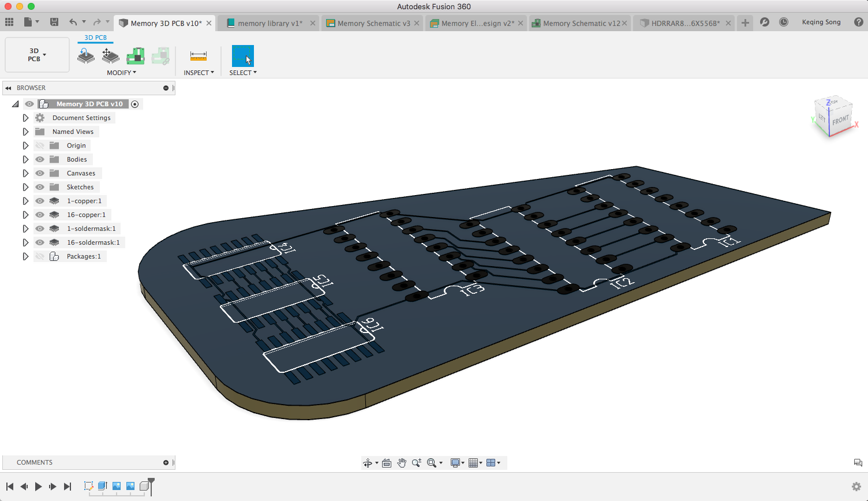Show the hidden Packages:1 component
The height and width of the screenshot is (501, 868).
coord(40,256)
